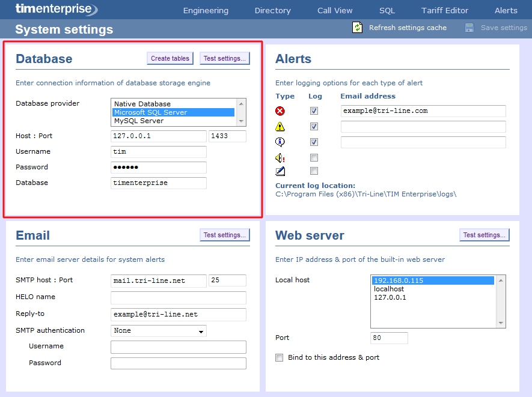The height and width of the screenshot is (397, 532).
Task: Click Save settings link
Action: click(x=504, y=28)
